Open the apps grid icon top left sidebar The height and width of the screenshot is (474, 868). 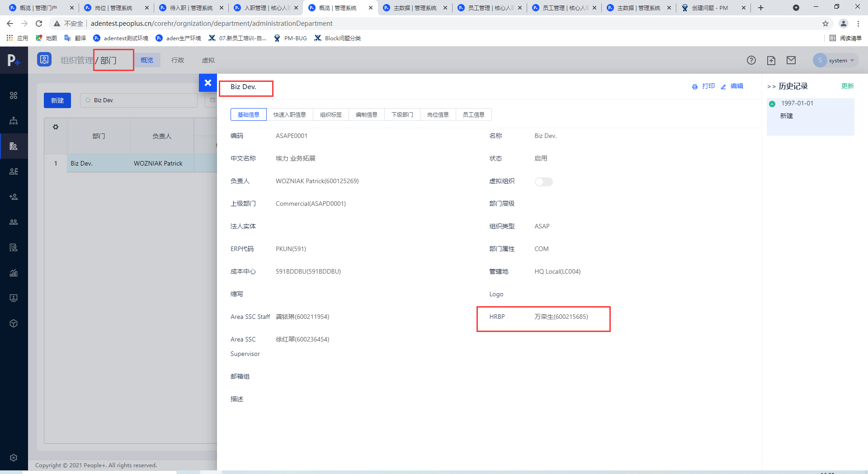click(x=14, y=95)
